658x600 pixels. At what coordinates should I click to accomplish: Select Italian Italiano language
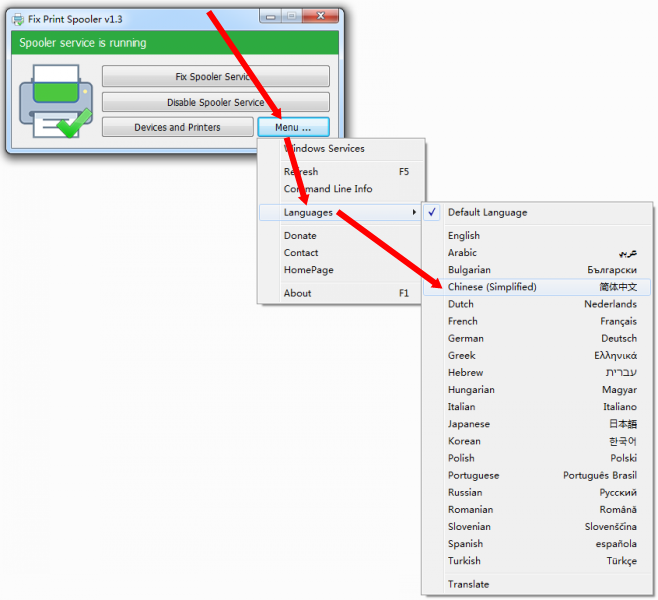click(537, 407)
